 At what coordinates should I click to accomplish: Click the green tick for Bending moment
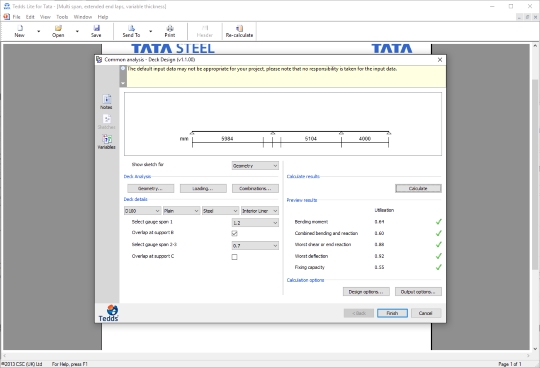438,222
